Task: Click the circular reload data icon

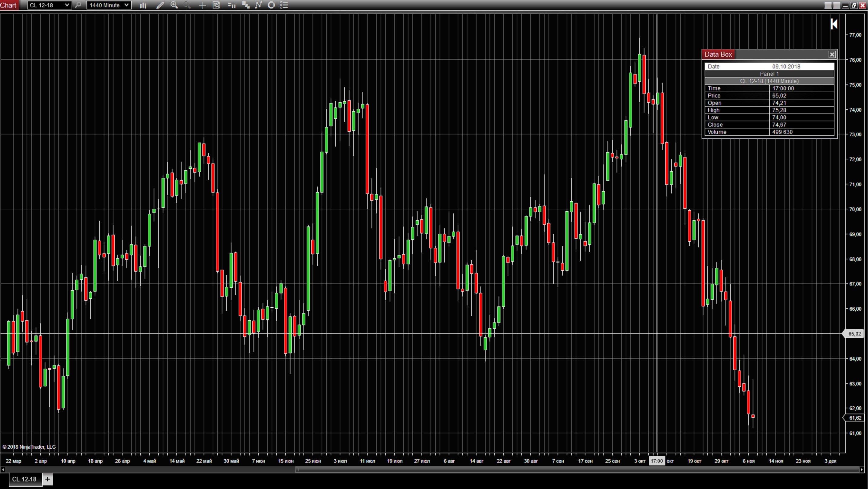Action: [271, 5]
